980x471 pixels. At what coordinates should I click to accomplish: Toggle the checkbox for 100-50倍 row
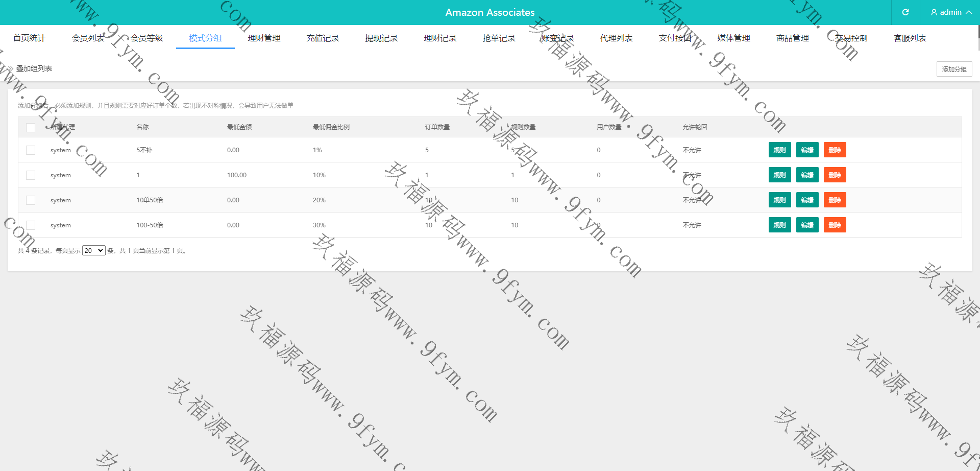[x=31, y=225]
